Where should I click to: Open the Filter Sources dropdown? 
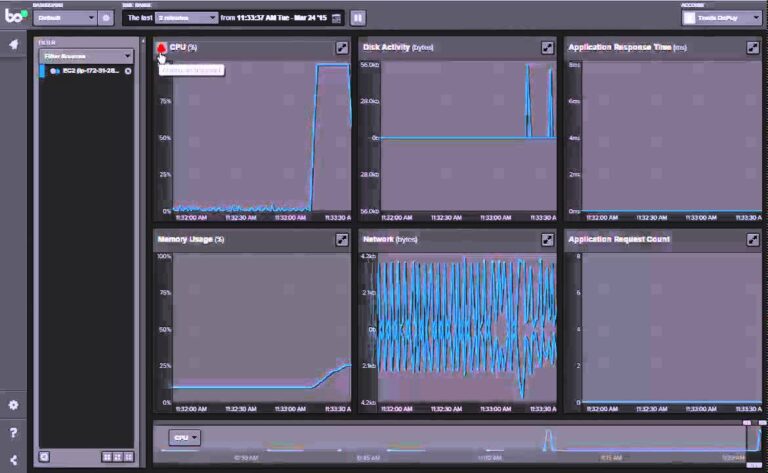(x=85, y=56)
